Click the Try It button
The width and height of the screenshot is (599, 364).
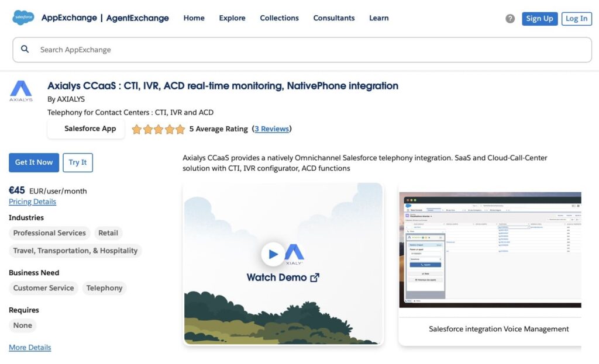tap(78, 162)
